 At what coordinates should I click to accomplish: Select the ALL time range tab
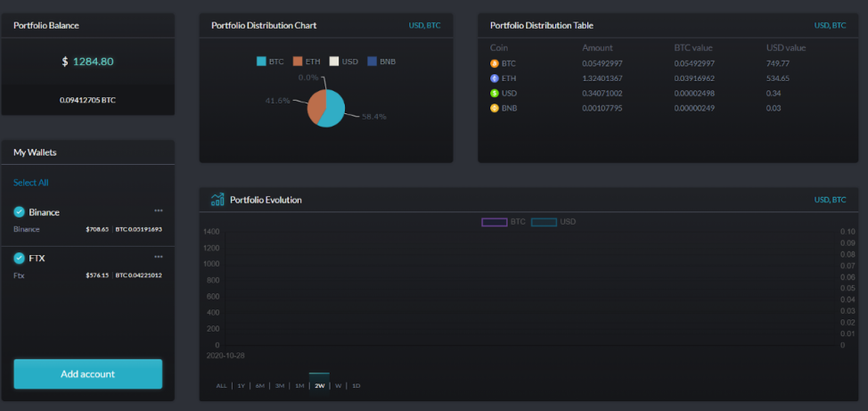221,385
